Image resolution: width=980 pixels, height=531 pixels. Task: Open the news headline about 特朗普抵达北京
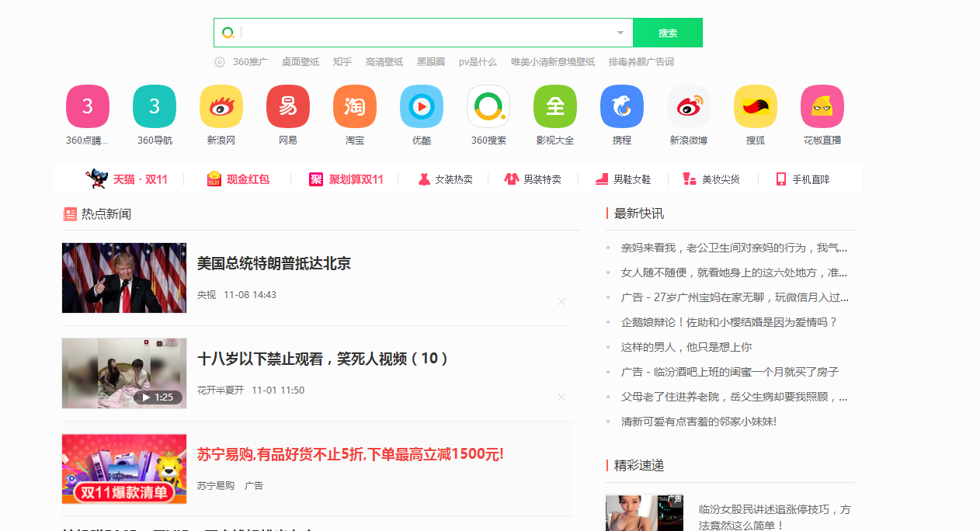(273, 264)
